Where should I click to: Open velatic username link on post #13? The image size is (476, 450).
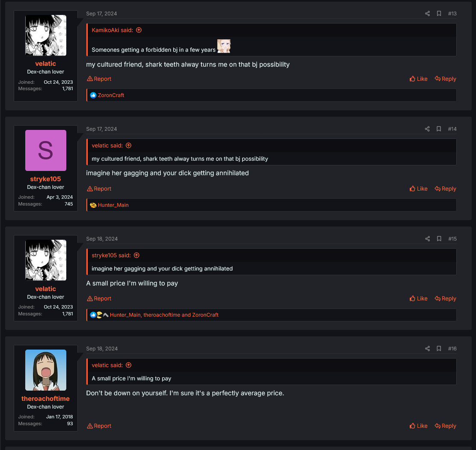pyautogui.click(x=46, y=64)
